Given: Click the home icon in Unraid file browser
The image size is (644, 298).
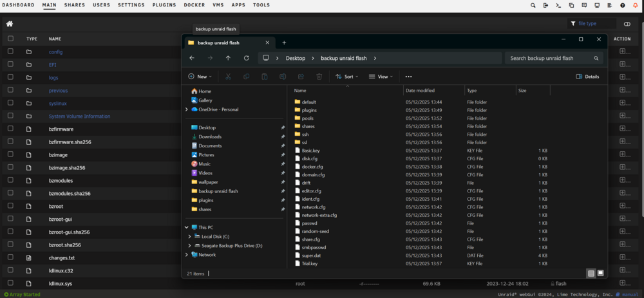Looking at the screenshot, I should click(x=10, y=24).
